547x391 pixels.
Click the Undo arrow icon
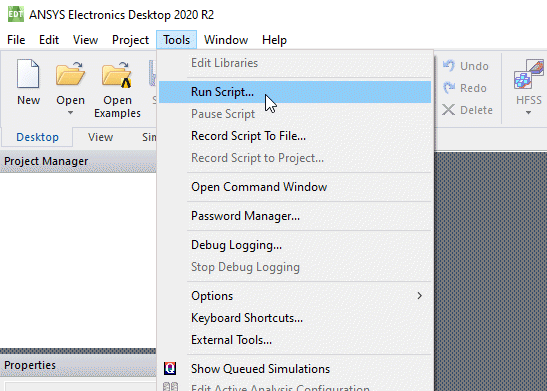click(x=449, y=66)
